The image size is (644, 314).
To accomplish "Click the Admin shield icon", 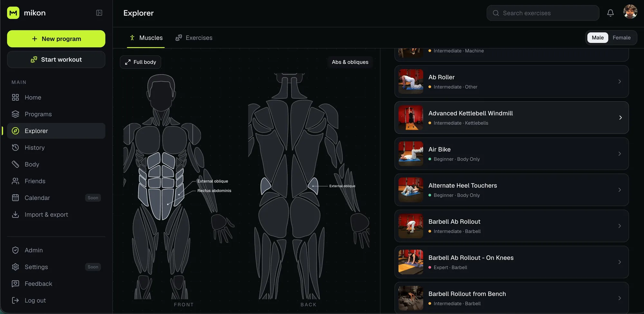I will [15, 250].
